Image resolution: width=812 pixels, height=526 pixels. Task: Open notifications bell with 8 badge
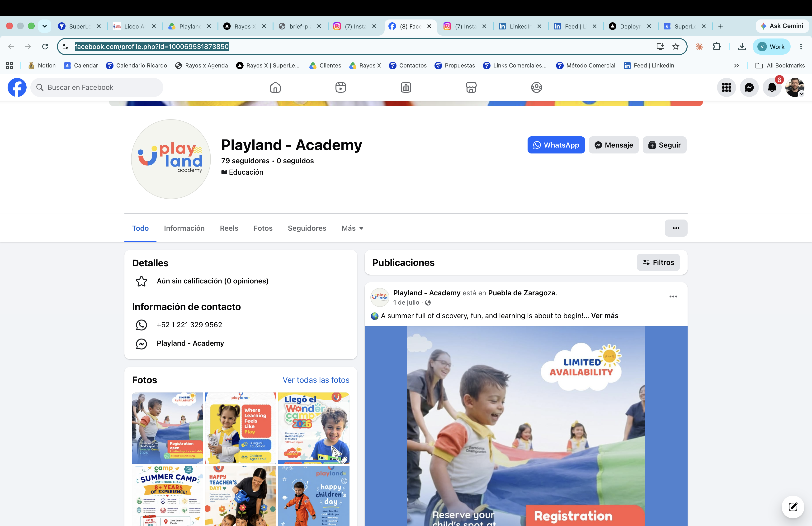772,87
